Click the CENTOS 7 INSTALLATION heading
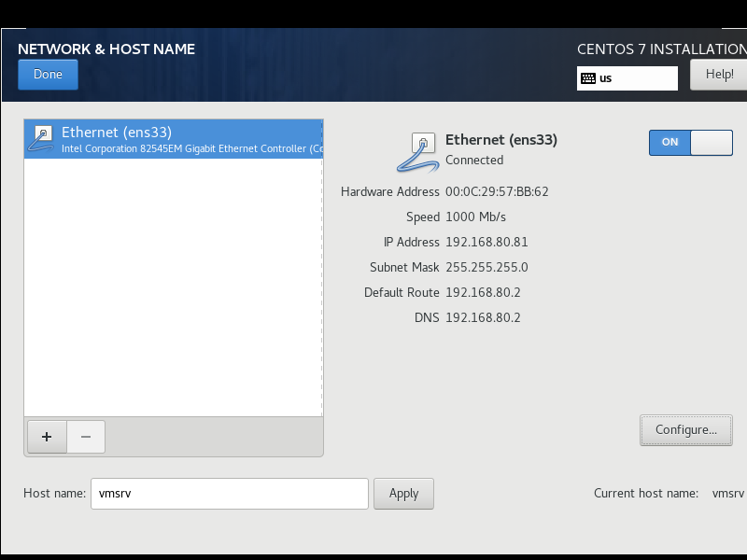This screenshot has width=747, height=560. 662,49
